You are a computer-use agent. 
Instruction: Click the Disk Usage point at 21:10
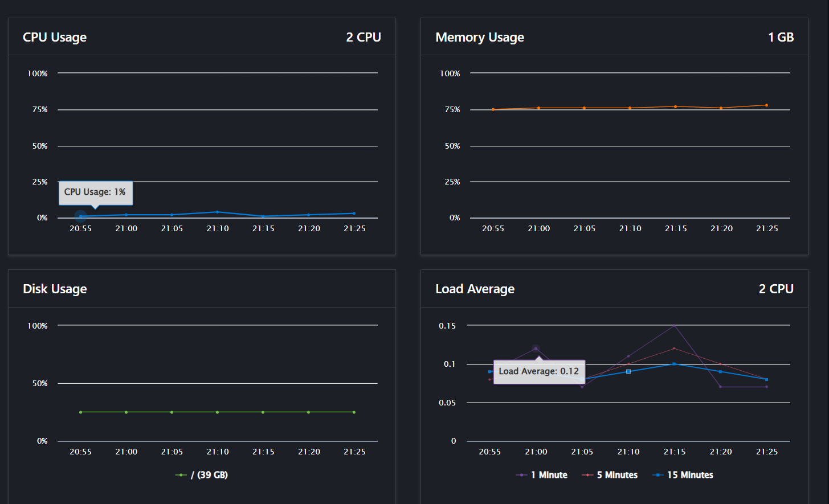click(217, 412)
